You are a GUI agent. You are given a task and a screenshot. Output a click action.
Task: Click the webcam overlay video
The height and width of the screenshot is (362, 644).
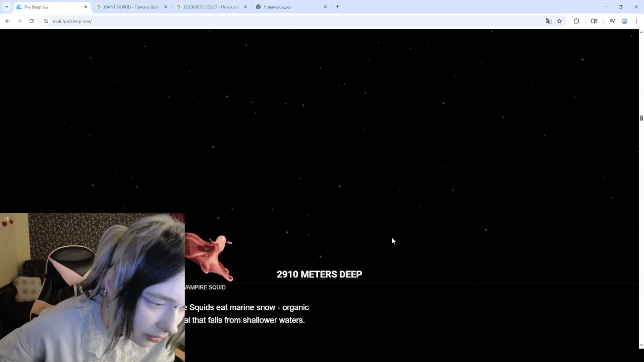[x=92, y=288]
